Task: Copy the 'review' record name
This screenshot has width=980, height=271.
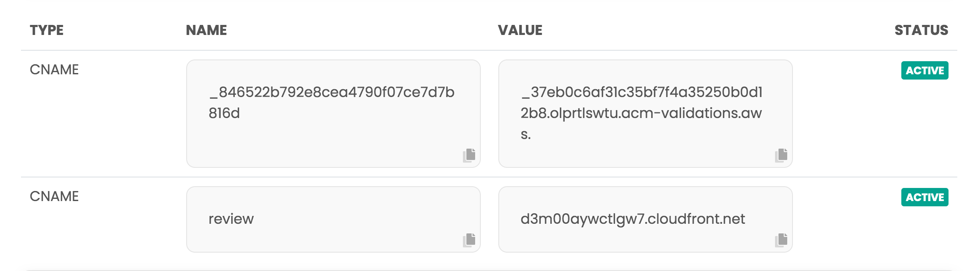Action: (469, 240)
